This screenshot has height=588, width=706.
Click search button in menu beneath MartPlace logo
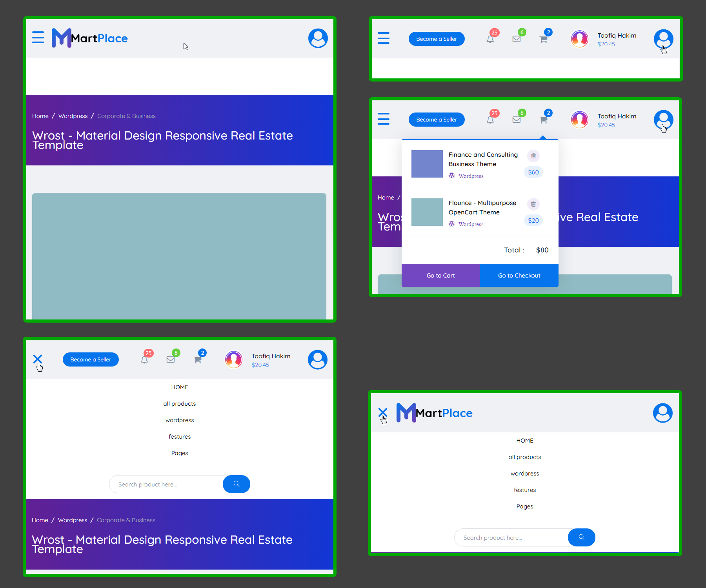coord(582,537)
